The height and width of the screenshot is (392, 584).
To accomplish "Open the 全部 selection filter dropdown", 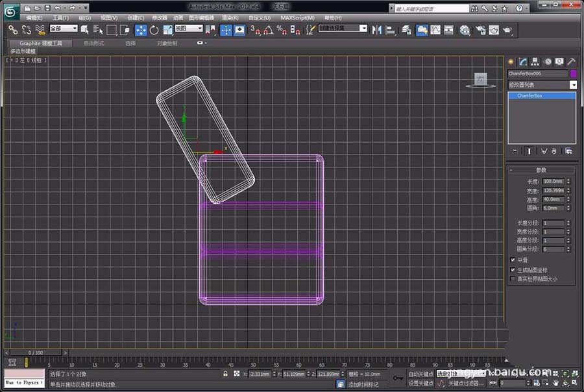I will pos(64,29).
